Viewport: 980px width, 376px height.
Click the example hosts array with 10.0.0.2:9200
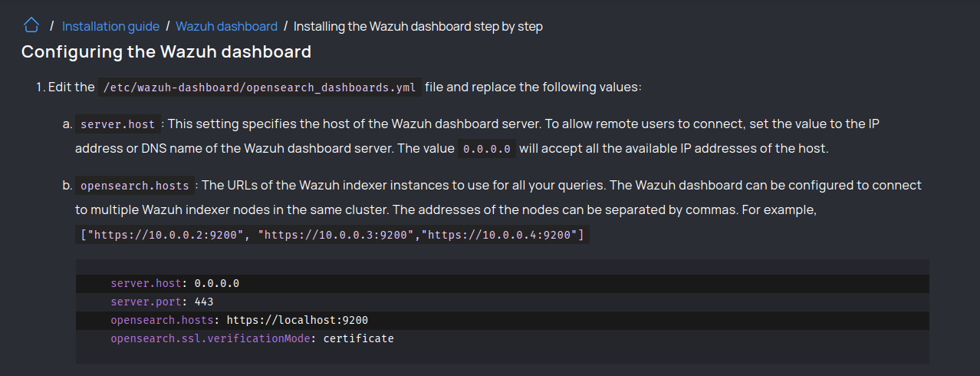[x=332, y=235]
